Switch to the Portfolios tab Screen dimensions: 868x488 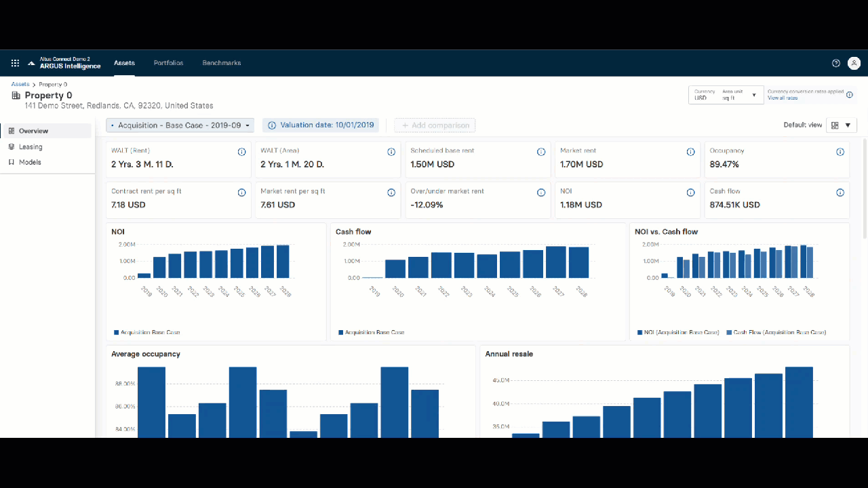point(168,62)
